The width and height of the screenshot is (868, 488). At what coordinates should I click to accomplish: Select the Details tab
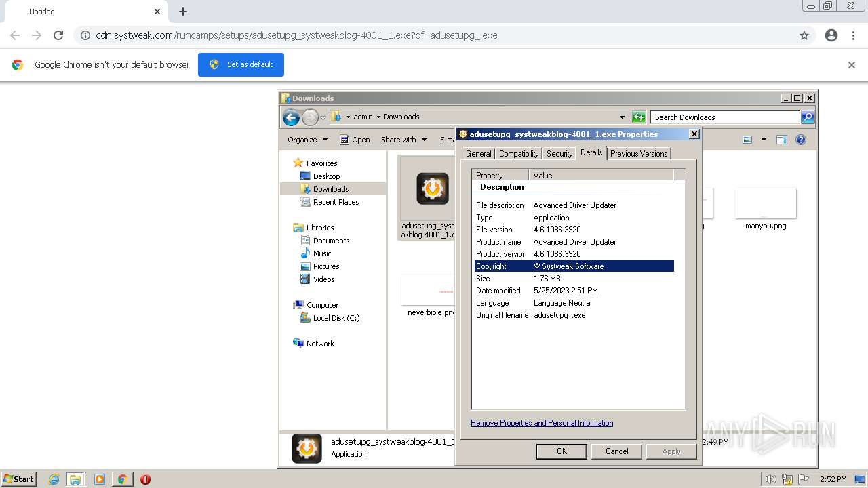(x=591, y=152)
